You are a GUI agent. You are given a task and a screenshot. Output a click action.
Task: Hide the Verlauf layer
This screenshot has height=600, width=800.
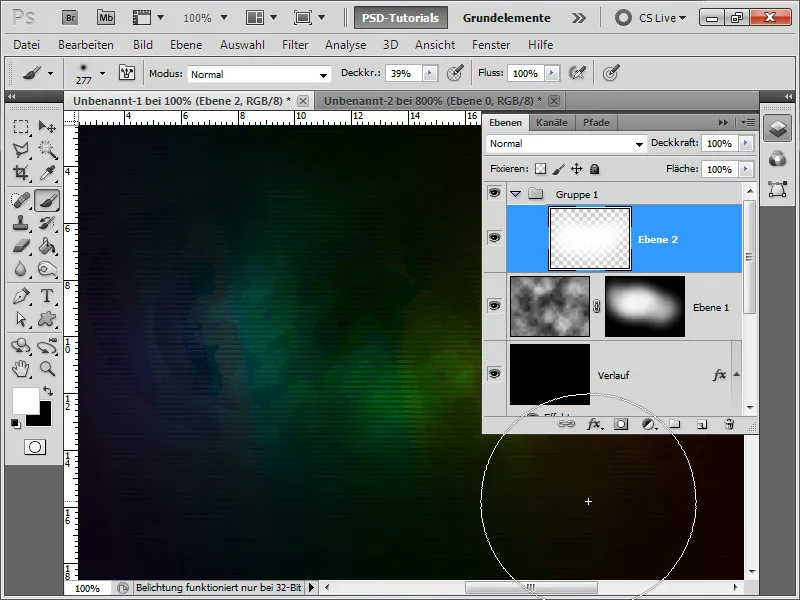click(494, 374)
